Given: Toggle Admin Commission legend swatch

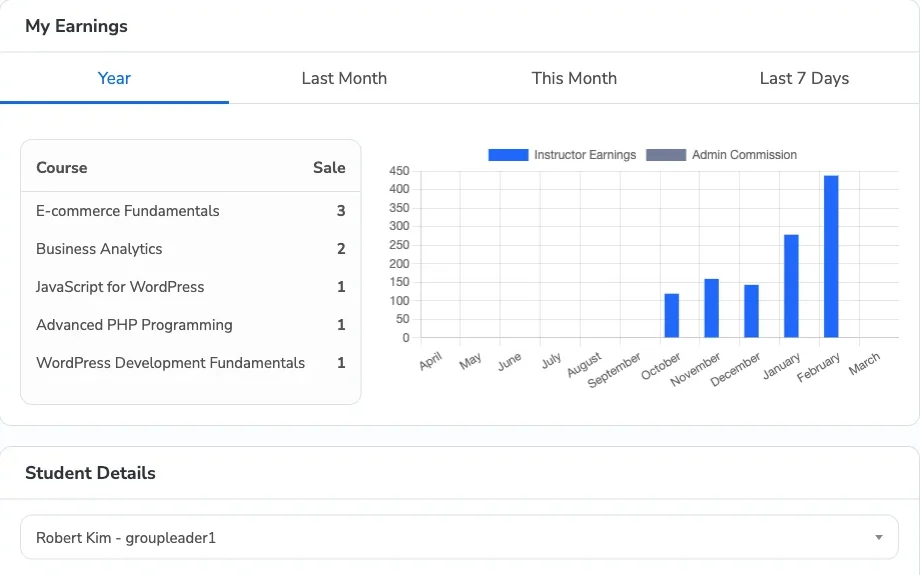Looking at the screenshot, I should pos(666,155).
